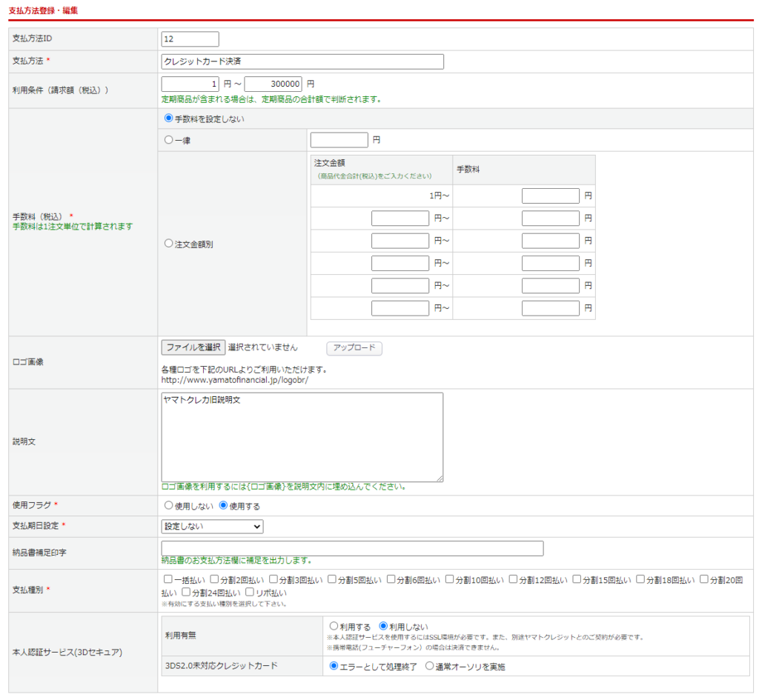Click the 支払方法ID input field

[x=190, y=39]
